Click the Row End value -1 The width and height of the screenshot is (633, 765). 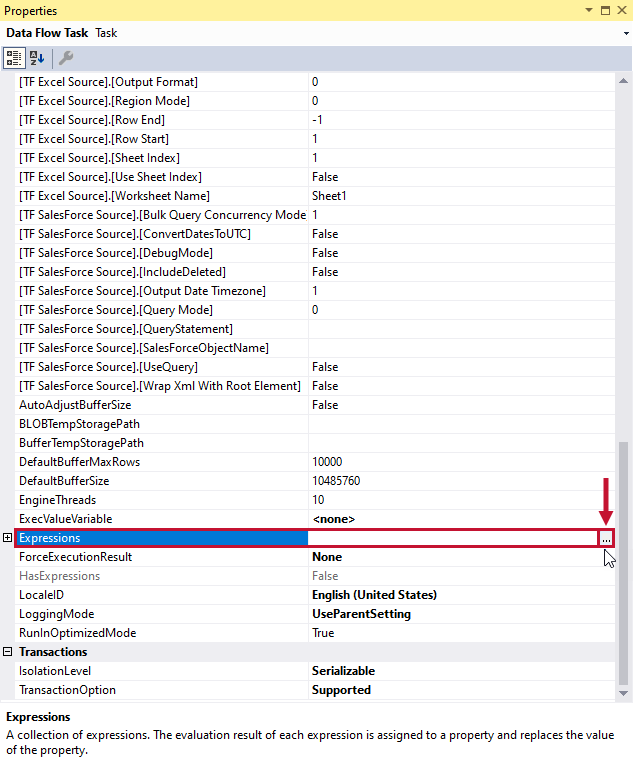(317, 120)
